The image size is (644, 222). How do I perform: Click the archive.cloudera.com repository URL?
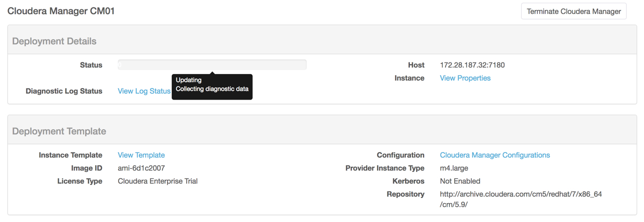coord(521,199)
